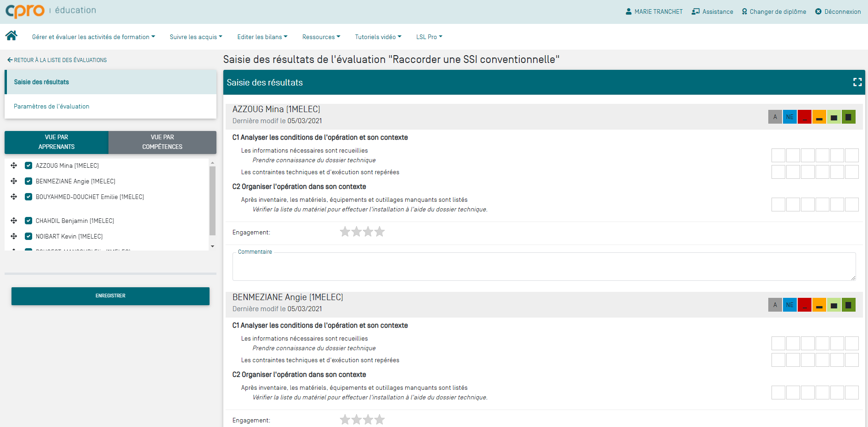Click the home icon in navigation bar

11,36
